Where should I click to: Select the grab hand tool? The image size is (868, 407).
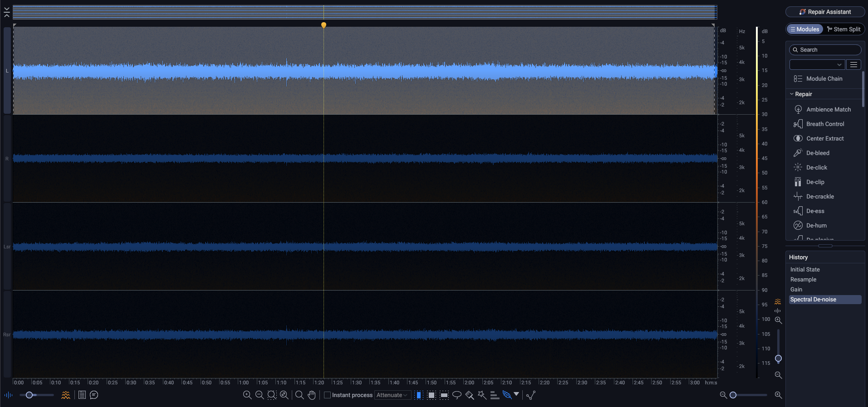click(312, 395)
